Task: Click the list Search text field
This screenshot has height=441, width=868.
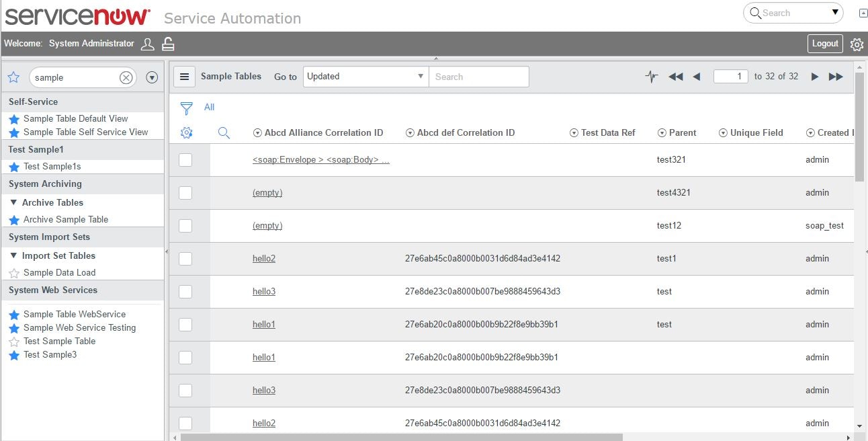Action: [x=479, y=77]
